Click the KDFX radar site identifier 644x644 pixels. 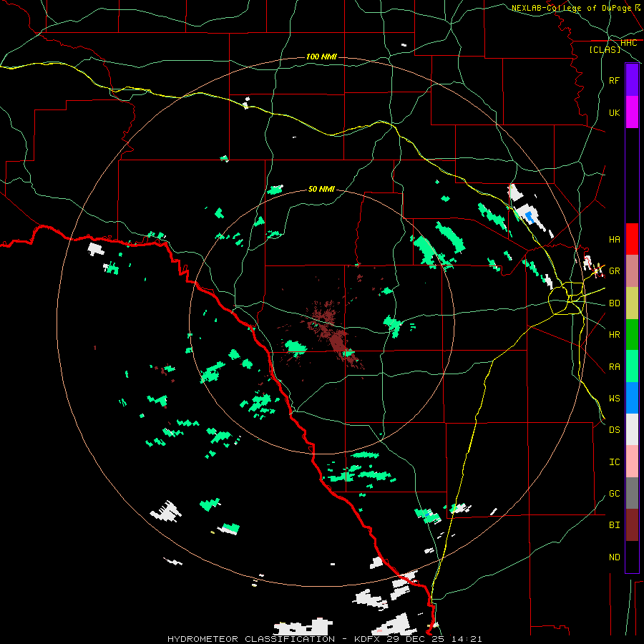tap(368, 639)
